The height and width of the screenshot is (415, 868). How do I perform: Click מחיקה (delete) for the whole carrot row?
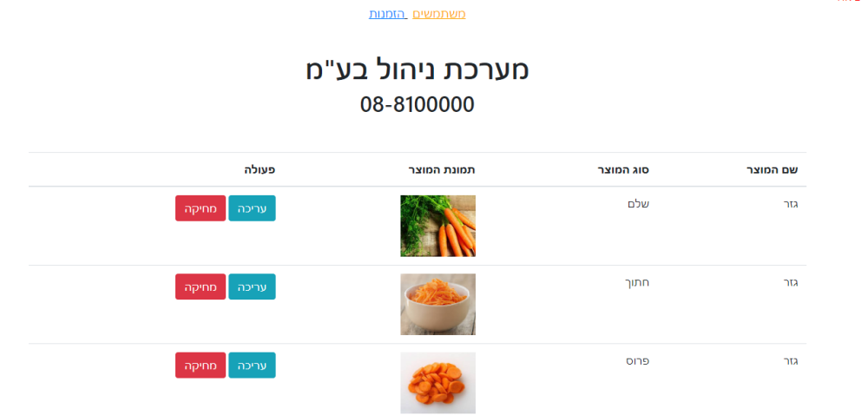point(201,208)
